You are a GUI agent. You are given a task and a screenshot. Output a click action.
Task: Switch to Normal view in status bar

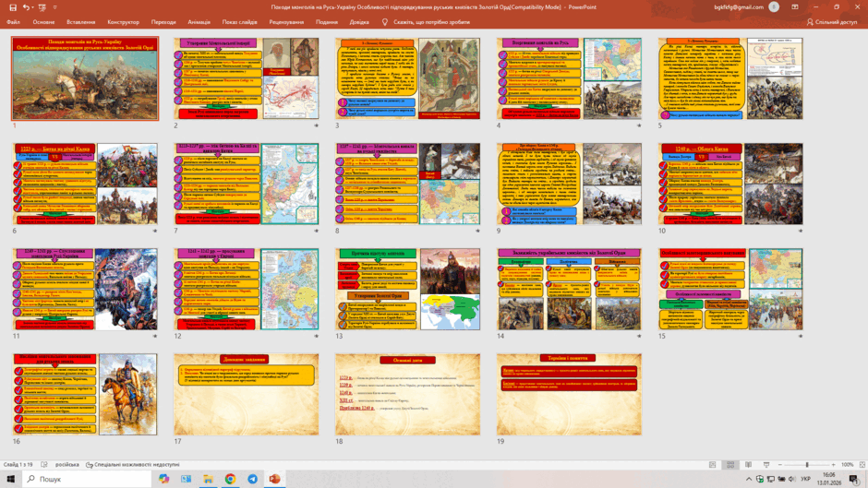coord(713,465)
